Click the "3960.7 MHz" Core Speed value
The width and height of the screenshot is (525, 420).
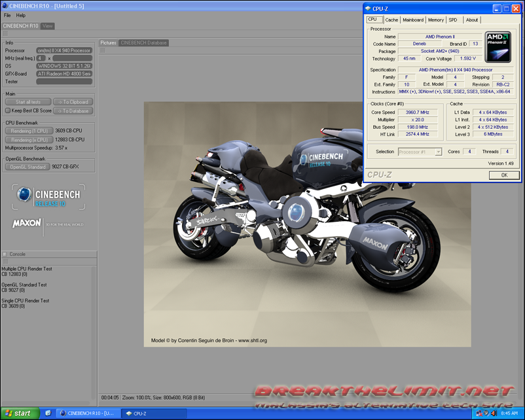click(x=418, y=113)
